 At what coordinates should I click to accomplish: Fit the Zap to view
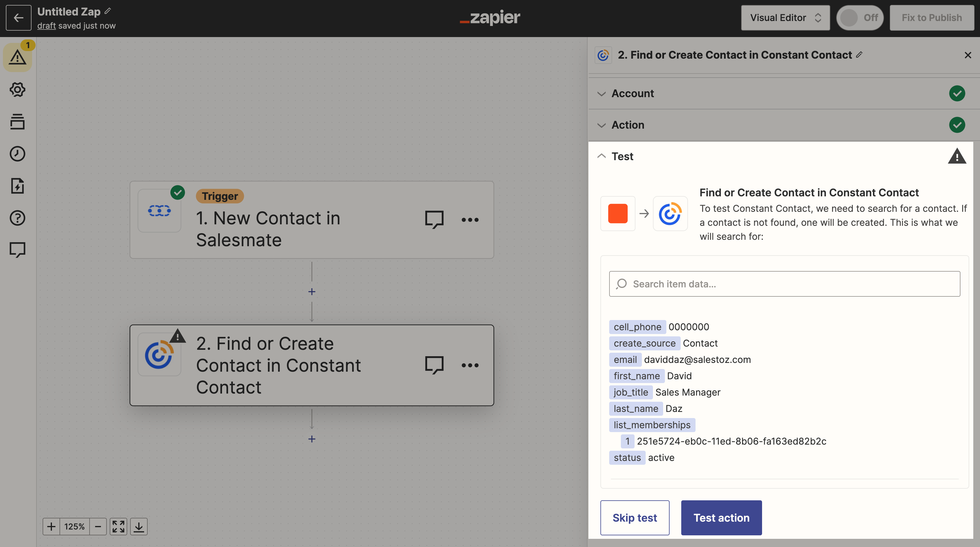tap(118, 527)
